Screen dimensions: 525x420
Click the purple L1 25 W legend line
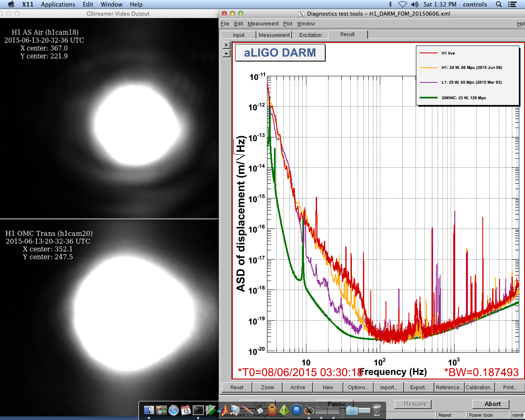pyautogui.click(x=428, y=82)
